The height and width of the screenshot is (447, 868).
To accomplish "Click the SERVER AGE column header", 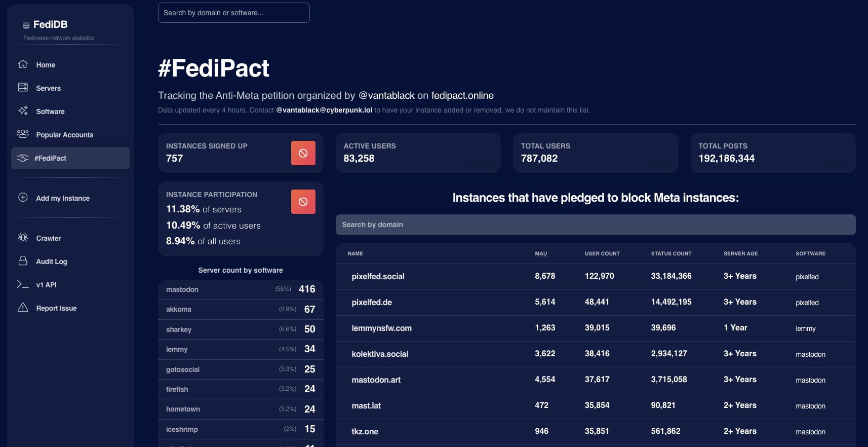I will (x=741, y=253).
